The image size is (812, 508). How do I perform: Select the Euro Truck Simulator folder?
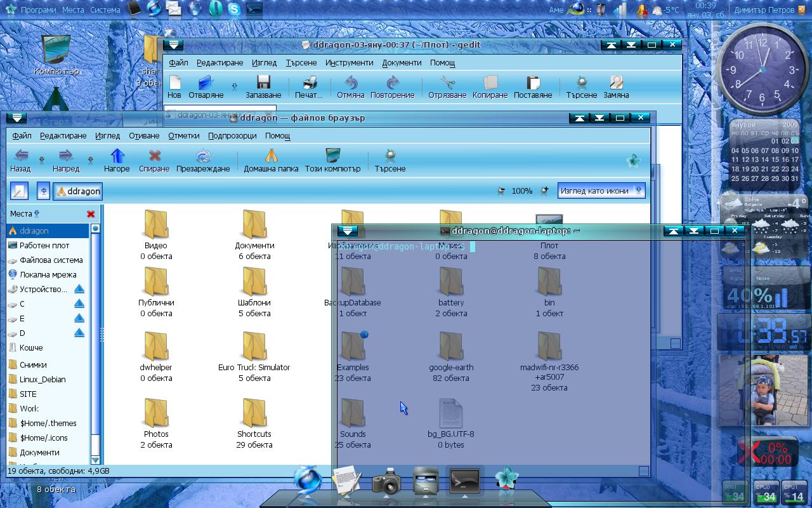tap(254, 356)
